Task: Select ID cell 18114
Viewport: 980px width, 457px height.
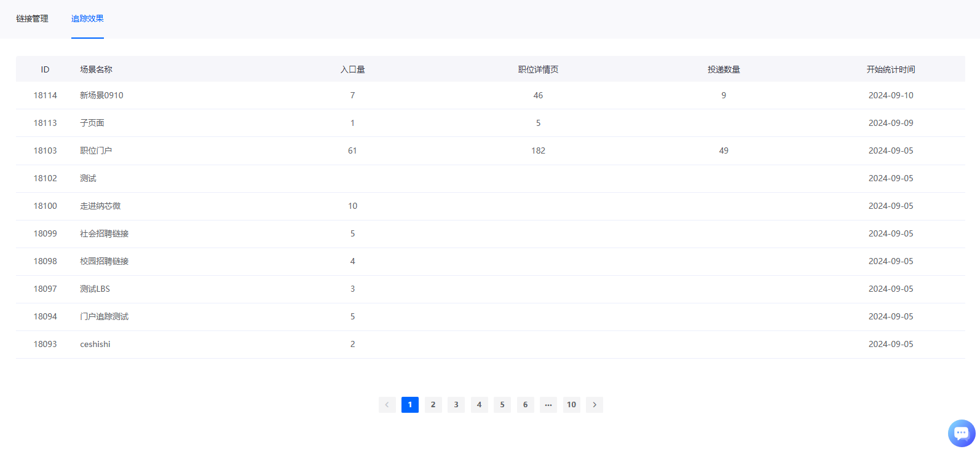Action: click(45, 95)
